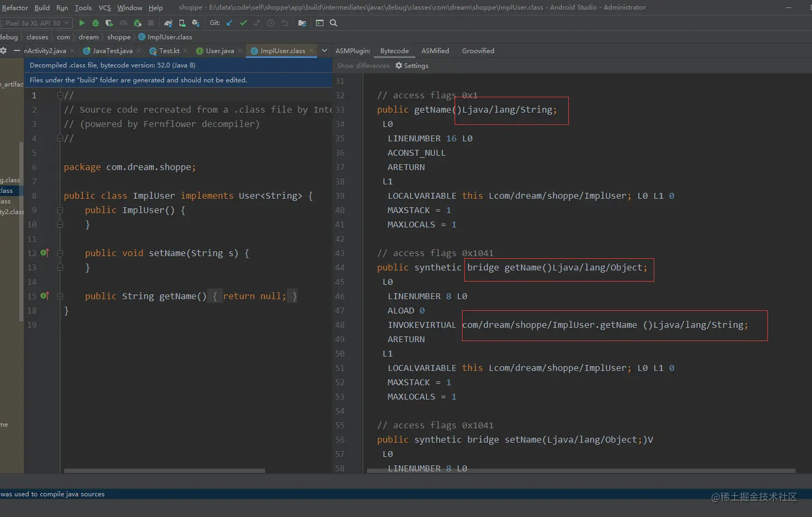Screen dimensions: 812x517
Task: Show the hidden editor tabs dropdown chevron
Action: click(x=324, y=51)
